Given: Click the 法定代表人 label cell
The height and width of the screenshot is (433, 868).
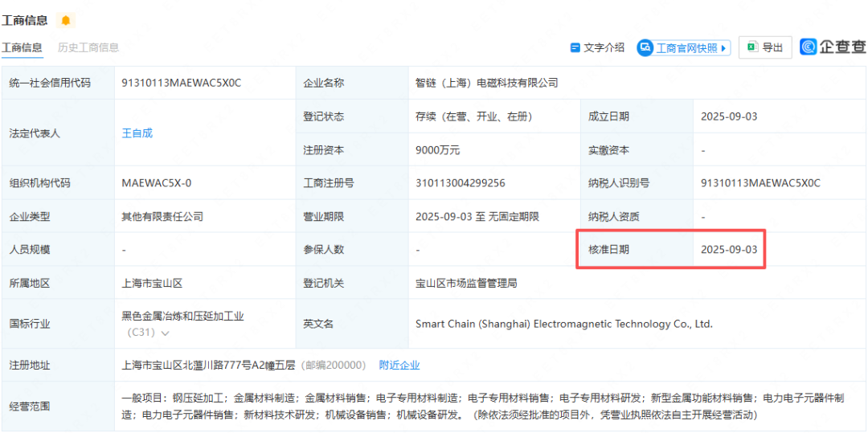Looking at the screenshot, I should (x=58, y=133).
